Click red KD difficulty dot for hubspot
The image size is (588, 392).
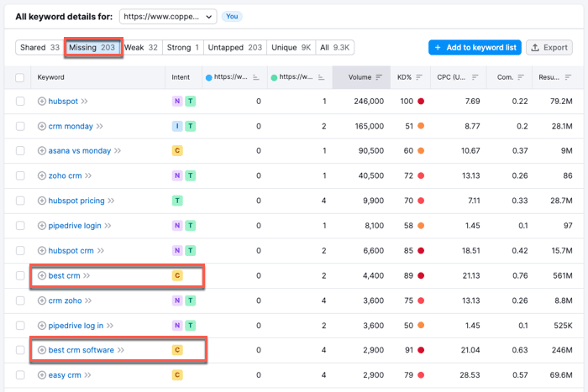[x=421, y=102]
